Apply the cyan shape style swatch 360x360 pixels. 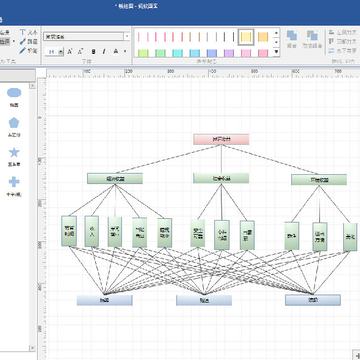click(178, 53)
